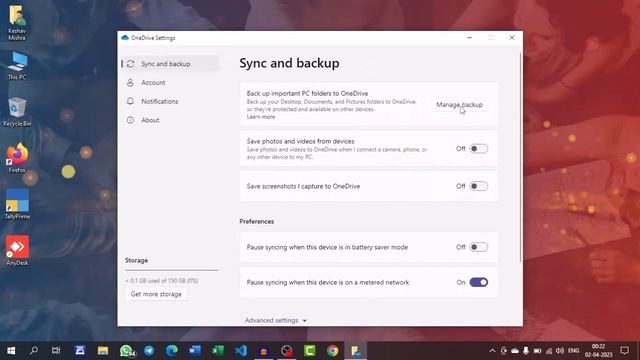This screenshot has width=640, height=360.
Task: Open the Windows Start menu
Action: coord(11,351)
